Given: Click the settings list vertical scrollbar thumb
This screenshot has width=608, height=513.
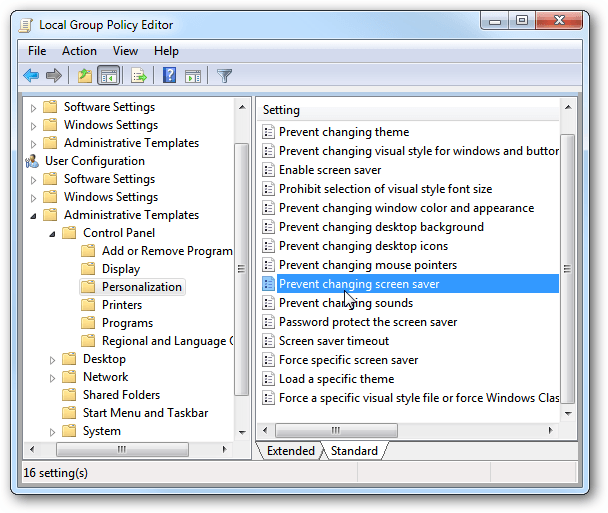Looking at the screenshot, I should (567, 269).
